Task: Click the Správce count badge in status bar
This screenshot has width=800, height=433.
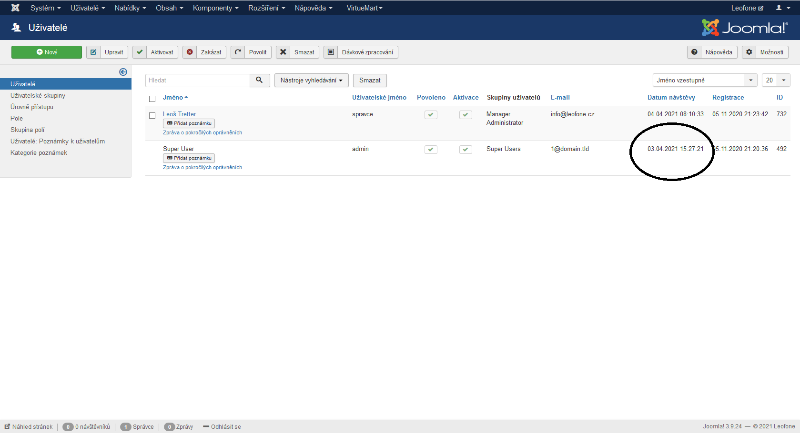Action: pos(126,426)
